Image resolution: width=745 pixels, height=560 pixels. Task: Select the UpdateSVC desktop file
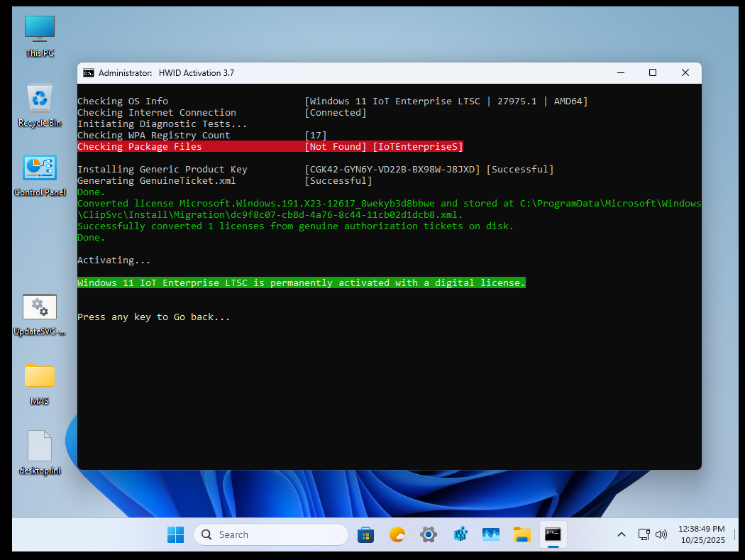pyautogui.click(x=40, y=314)
